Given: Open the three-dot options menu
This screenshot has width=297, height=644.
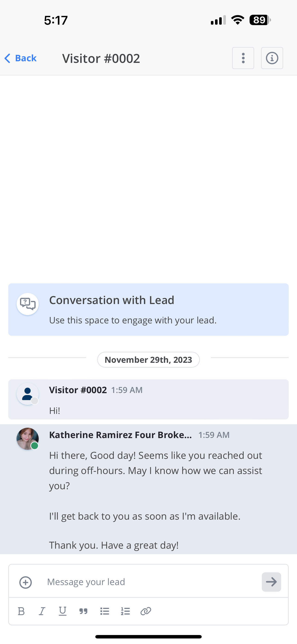Looking at the screenshot, I should pos(243,58).
